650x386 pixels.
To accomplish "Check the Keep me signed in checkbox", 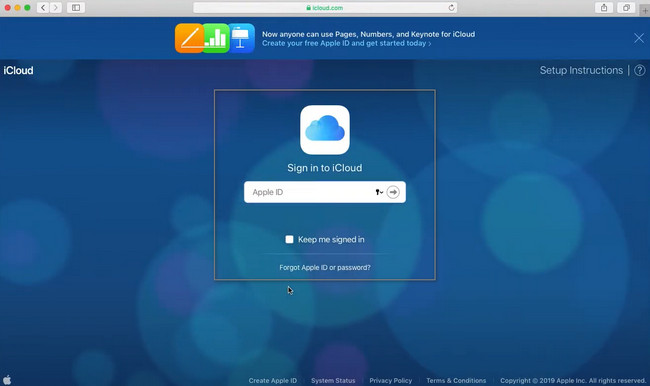I will click(x=289, y=239).
